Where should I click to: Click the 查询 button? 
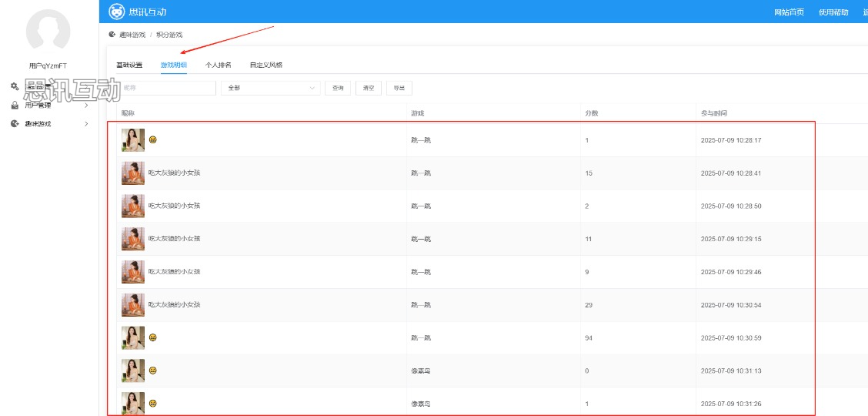338,88
